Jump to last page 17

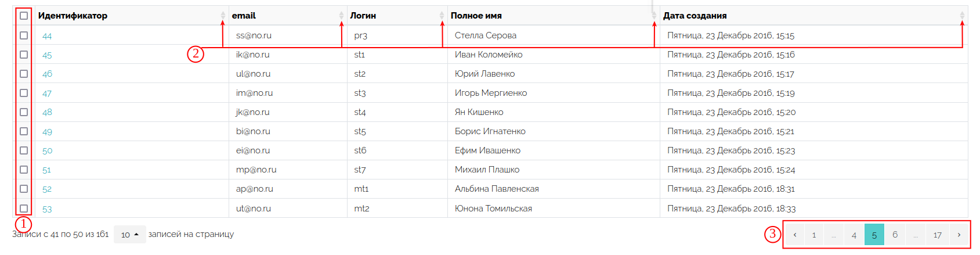(938, 235)
